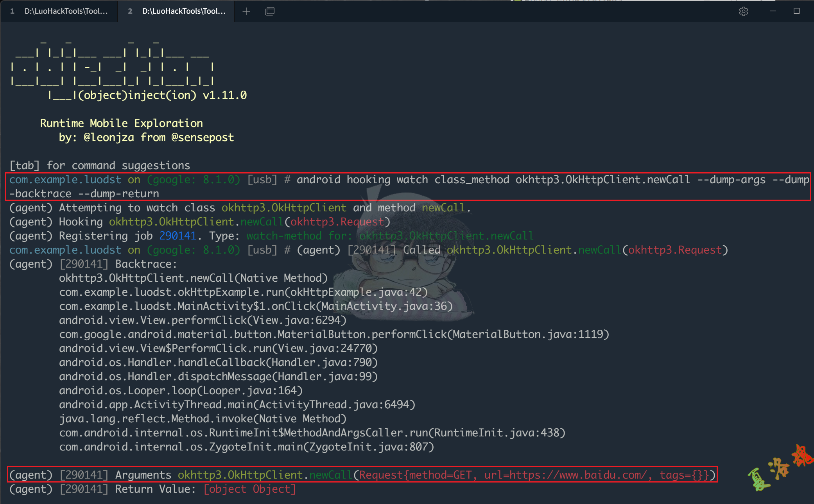Screen dimensions: 814x504
Task: Minimize the terminal window
Action: point(773,11)
